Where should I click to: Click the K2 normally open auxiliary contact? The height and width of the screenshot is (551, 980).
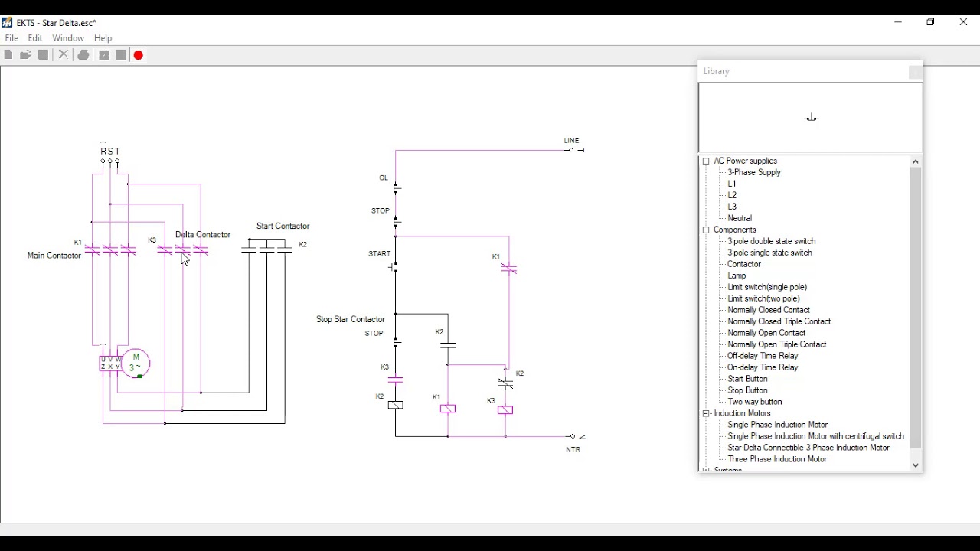point(449,345)
